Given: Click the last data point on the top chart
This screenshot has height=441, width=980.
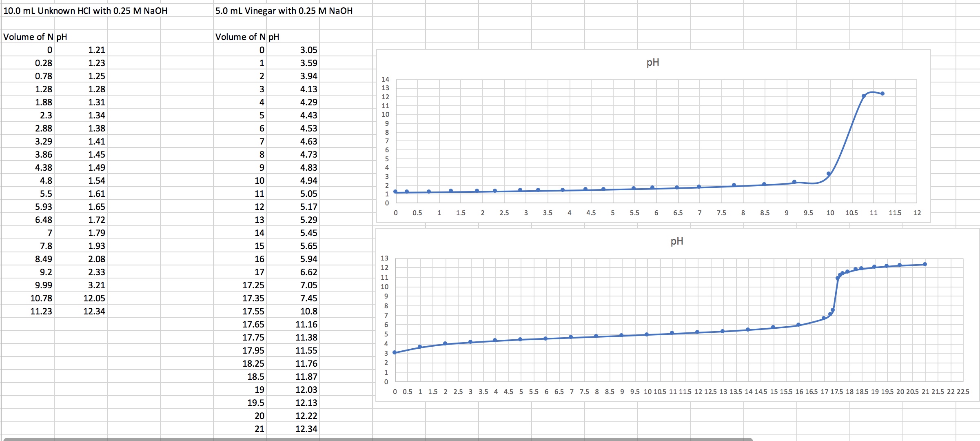Looking at the screenshot, I should (x=882, y=94).
